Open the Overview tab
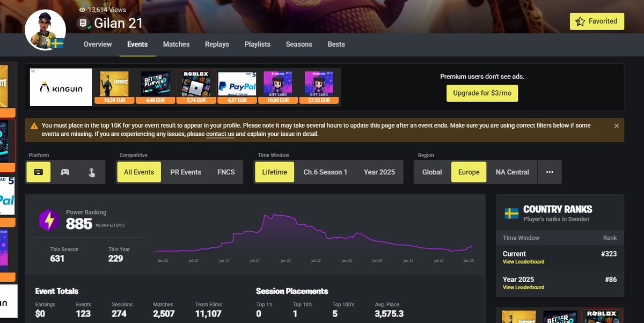This screenshot has width=644, height=323. [98, 45]
